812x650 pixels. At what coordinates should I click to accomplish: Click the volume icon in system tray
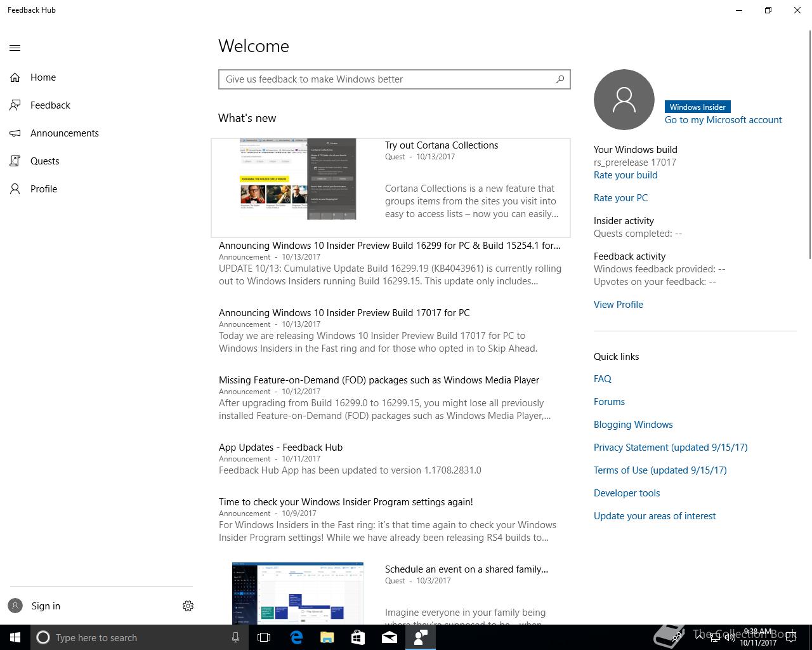730,637
